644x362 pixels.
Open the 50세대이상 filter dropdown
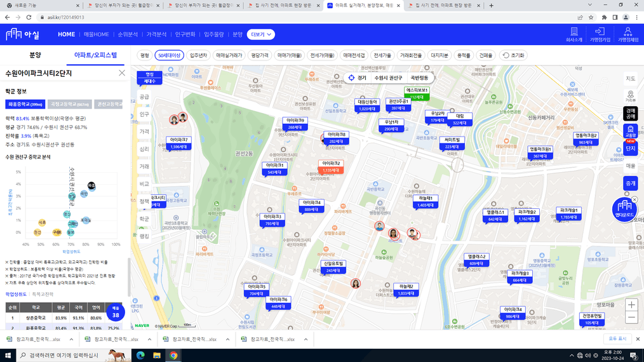(x=169, y=55)
